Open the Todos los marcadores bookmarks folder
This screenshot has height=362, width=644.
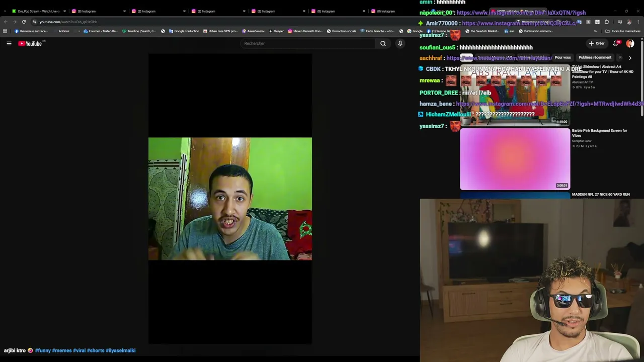tap(623, 31)
